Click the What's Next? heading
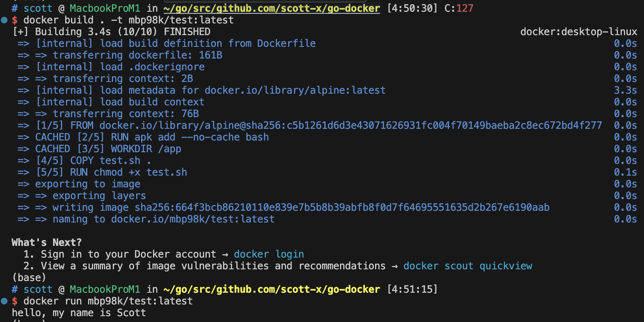644x322 pixels. pos(46,243)
